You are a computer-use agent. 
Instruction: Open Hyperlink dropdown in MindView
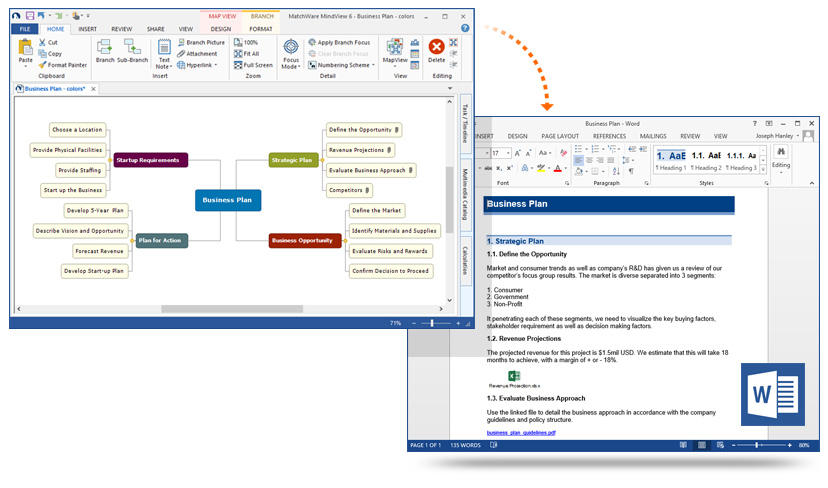point(215,65)
